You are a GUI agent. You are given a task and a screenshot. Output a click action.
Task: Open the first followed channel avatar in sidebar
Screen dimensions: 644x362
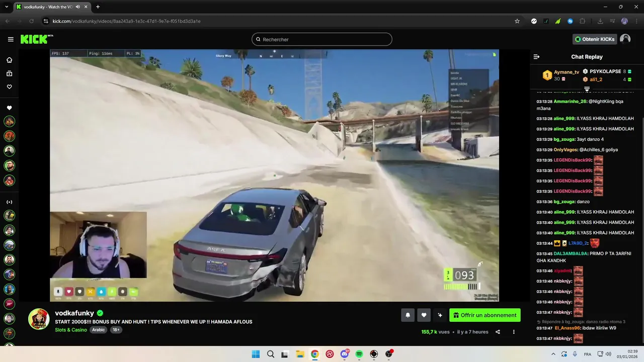9,121
